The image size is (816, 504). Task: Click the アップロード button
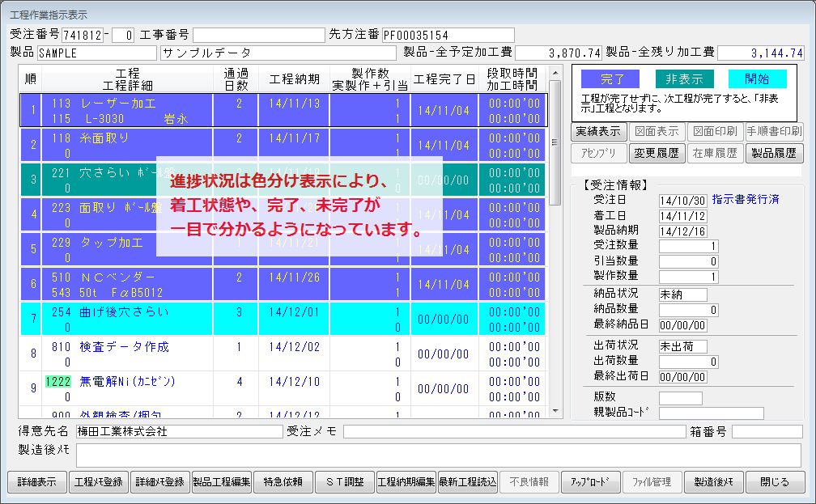[x=590, y=482]
